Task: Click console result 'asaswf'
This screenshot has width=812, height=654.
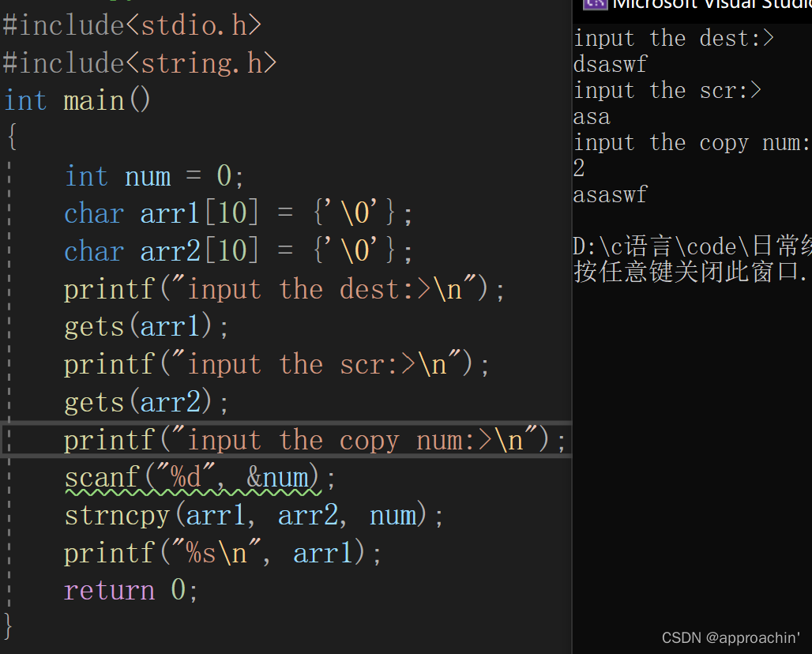Action: click(610, 195)
